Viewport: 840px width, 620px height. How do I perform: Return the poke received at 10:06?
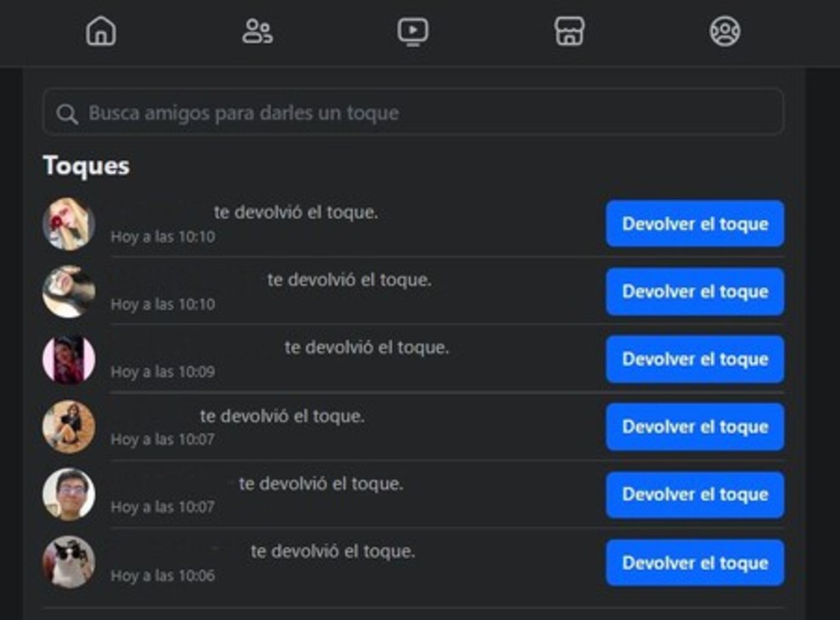(x=694, y=562)
